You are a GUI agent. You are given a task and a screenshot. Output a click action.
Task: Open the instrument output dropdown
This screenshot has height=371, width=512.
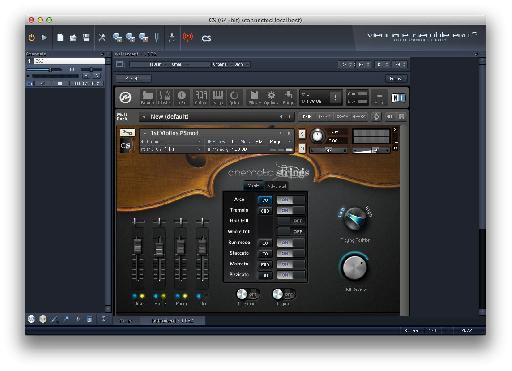[171, 142]
